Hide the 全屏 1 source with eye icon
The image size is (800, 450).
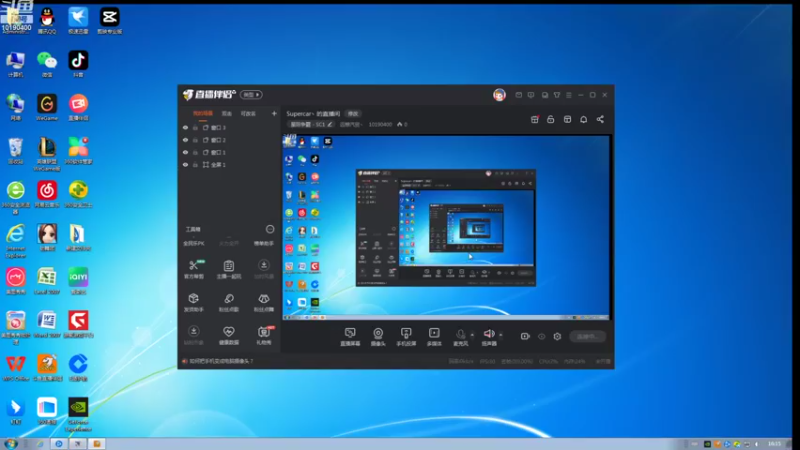pos(185,164)
